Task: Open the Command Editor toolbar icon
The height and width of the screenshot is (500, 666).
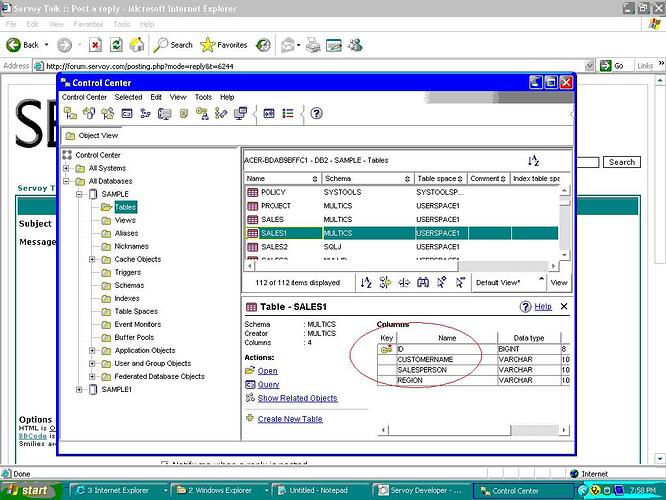Action: [127, 113]
